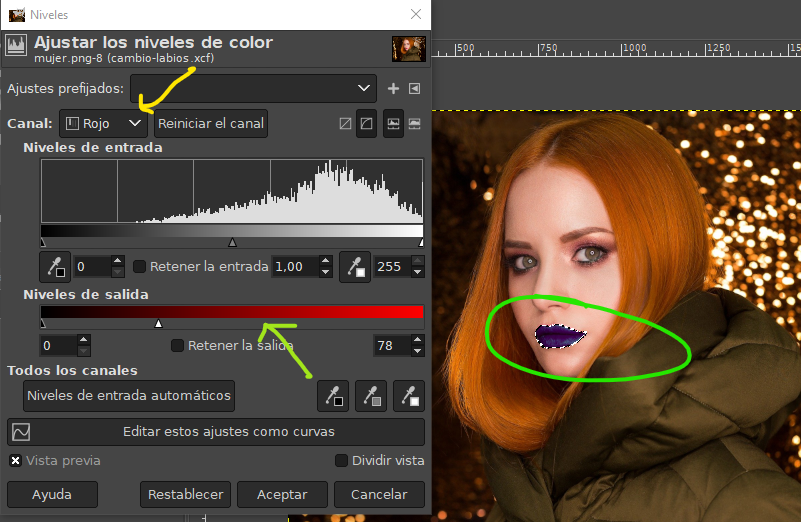Enable Retener la salida checkbox
The width and height of the screenshot is (801, 522).
pyautogui.click(x=178, y=346)
